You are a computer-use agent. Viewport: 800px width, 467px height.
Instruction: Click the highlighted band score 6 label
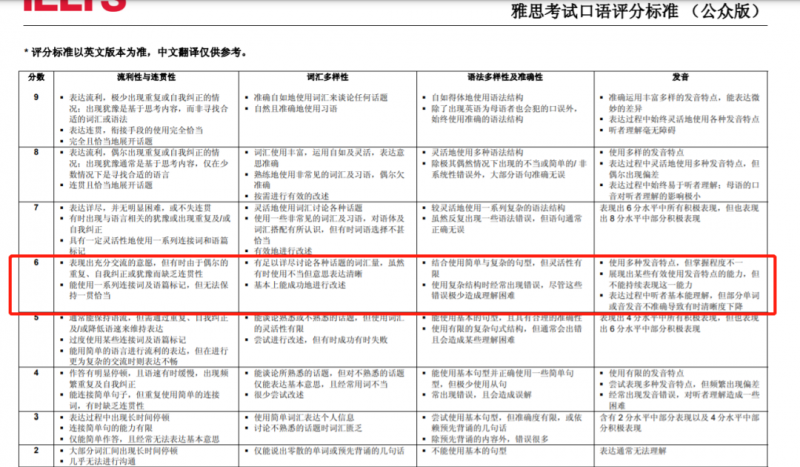[x=36, y=262]
